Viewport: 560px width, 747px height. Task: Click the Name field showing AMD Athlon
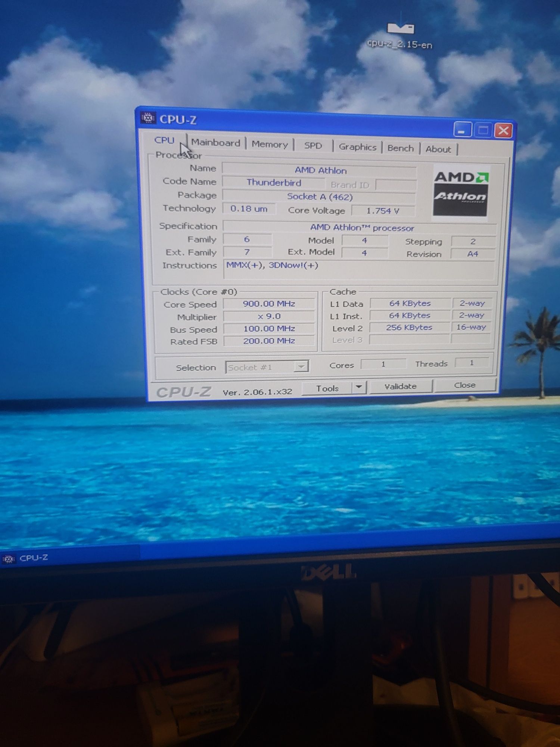[320, 170]
